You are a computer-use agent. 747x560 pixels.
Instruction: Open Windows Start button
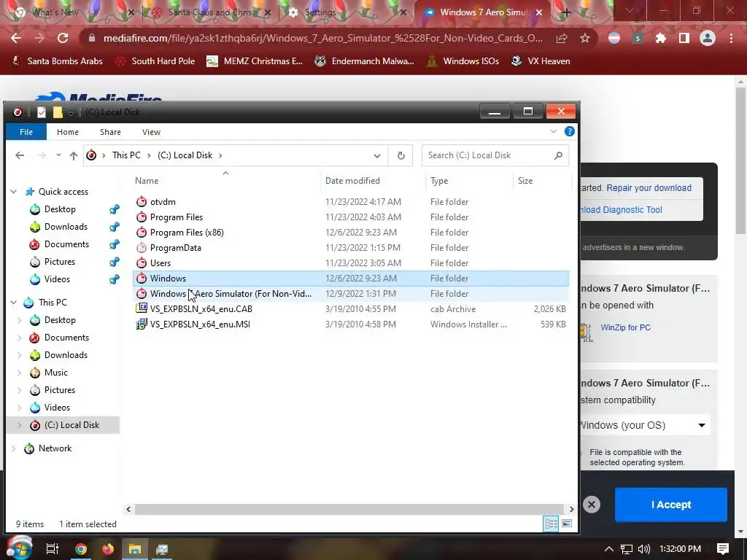coord(19,548)
